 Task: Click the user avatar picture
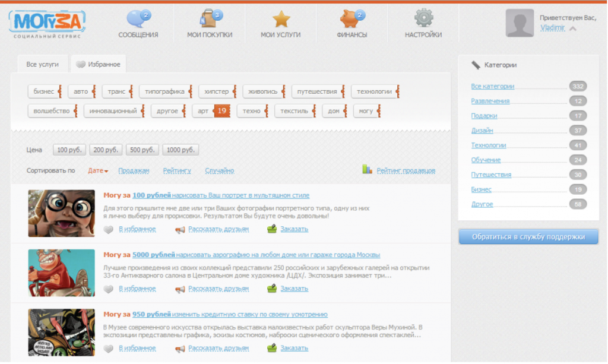(520, 23)
